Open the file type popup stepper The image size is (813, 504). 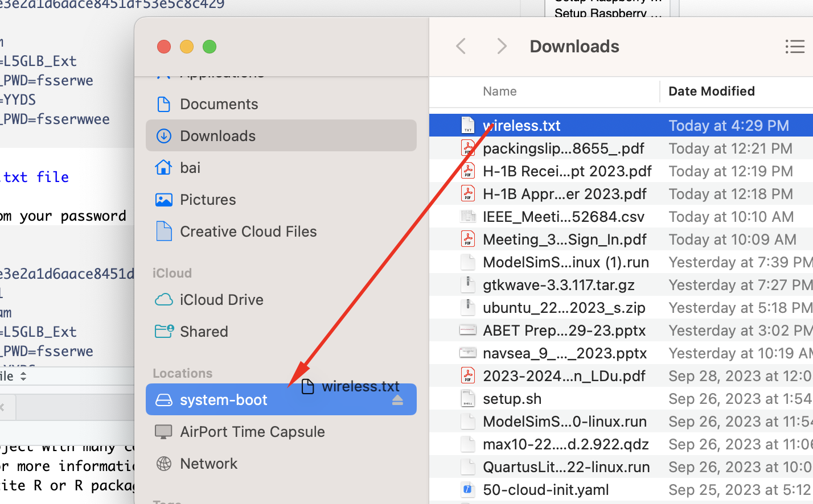(23, 376)
